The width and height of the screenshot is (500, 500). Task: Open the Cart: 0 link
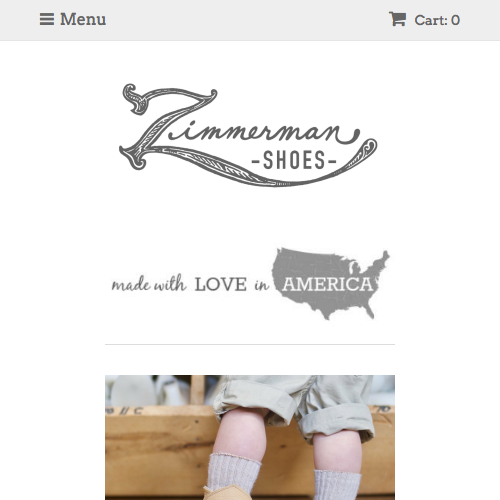(424, 19)
